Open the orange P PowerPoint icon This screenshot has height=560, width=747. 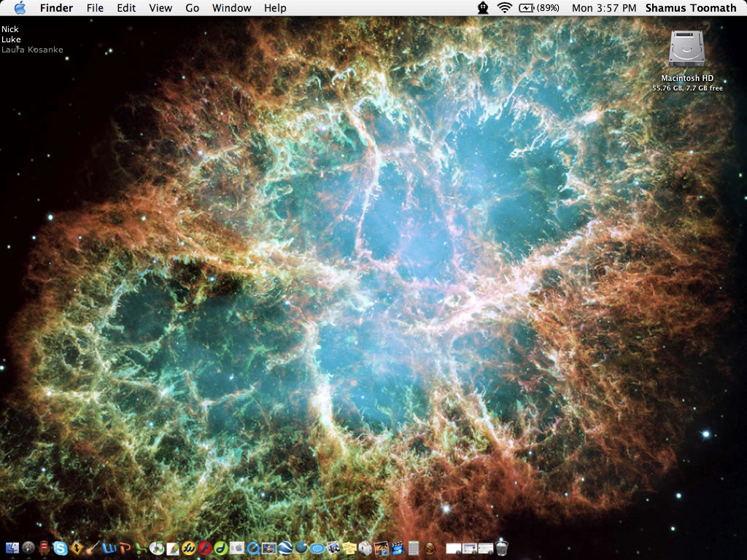pos(125,548)
